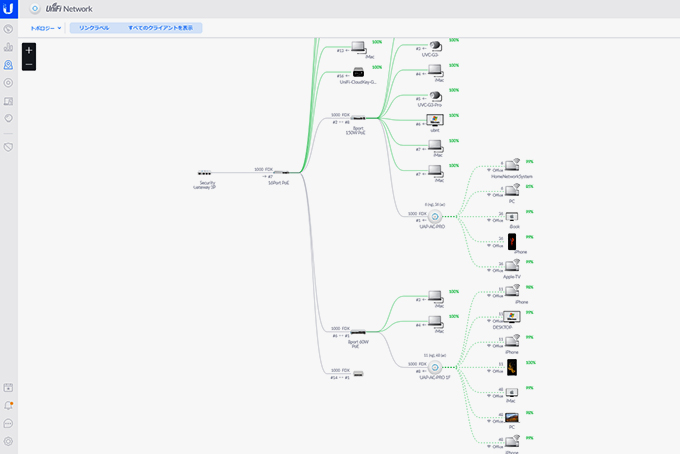Open the live chat support icon
680x454 pixels.
point(8,423)
